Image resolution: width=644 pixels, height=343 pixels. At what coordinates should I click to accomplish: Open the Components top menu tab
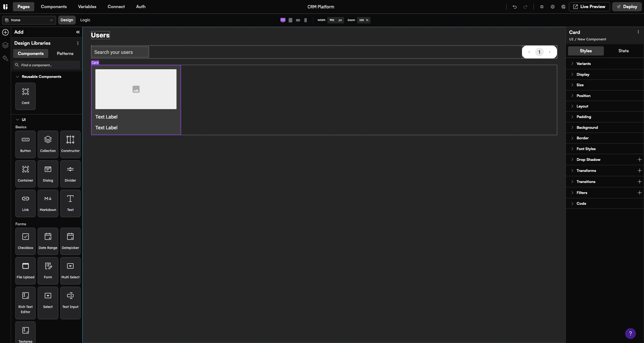pyautogui.click(x=54, y=7)
